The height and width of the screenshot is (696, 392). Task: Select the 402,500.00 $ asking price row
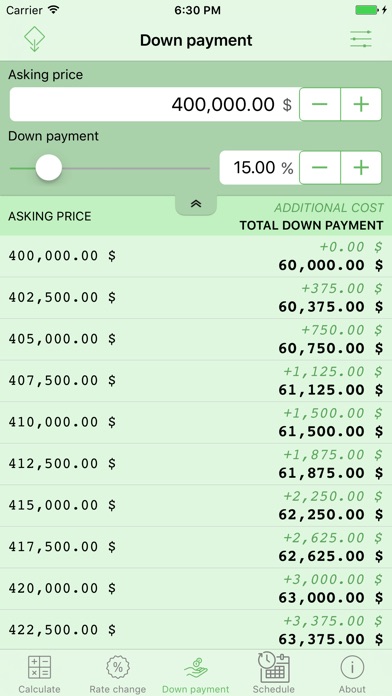coord(196,298)
